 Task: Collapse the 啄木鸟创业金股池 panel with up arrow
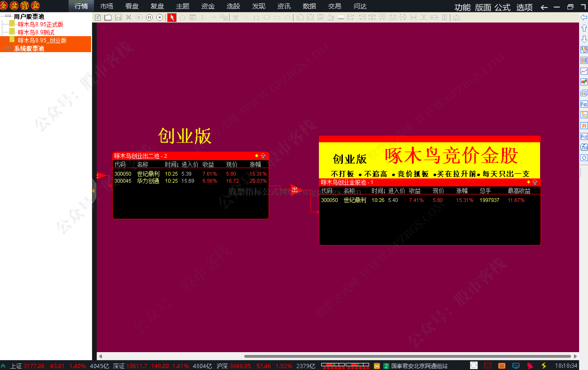click(535, 182)
